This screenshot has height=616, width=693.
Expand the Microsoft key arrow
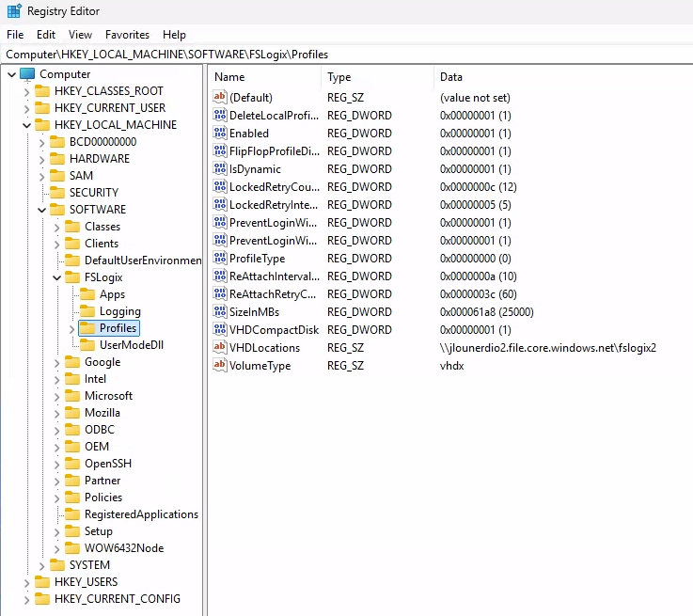pyautogui.click(x=56, y=397)
